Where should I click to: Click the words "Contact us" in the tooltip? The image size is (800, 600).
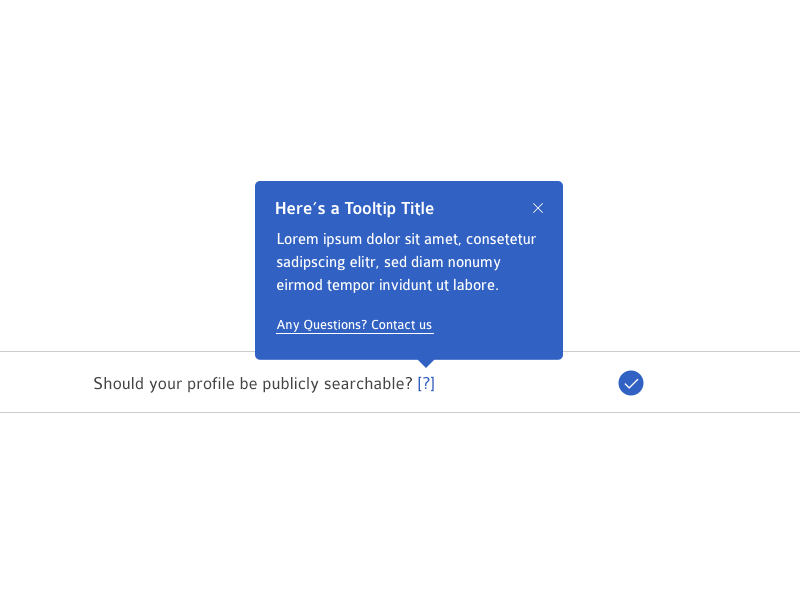pos(402,325)
